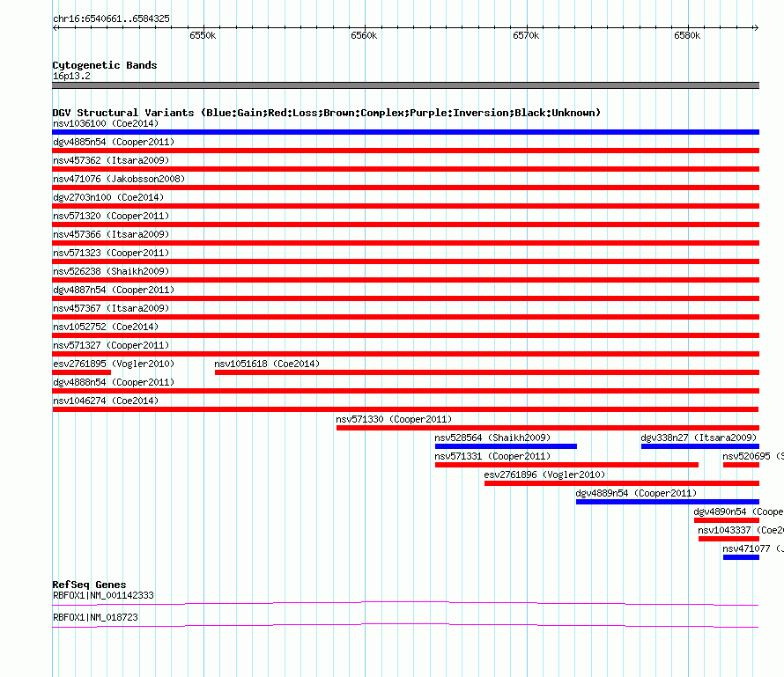Click the short red bar under esv2761895
This screenshot has height=677, width=784.
[x=82, y=372]
